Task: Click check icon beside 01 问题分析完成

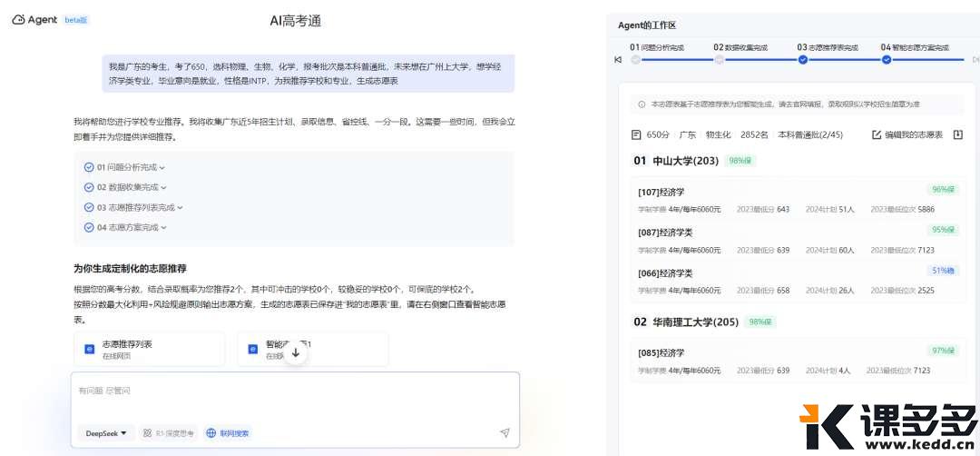Action: tap(89, 168)
